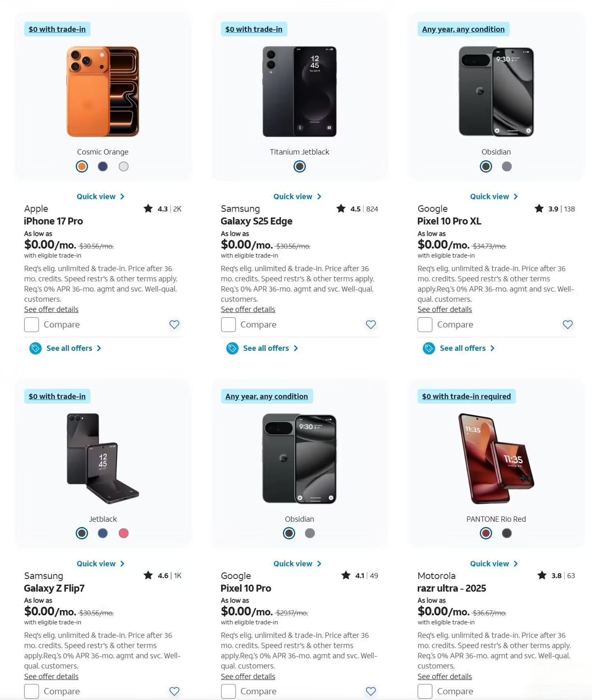Screen dimensions: 592x700
Task: Click the '$0 with trade-in required' badge
Action: (467, 396)
